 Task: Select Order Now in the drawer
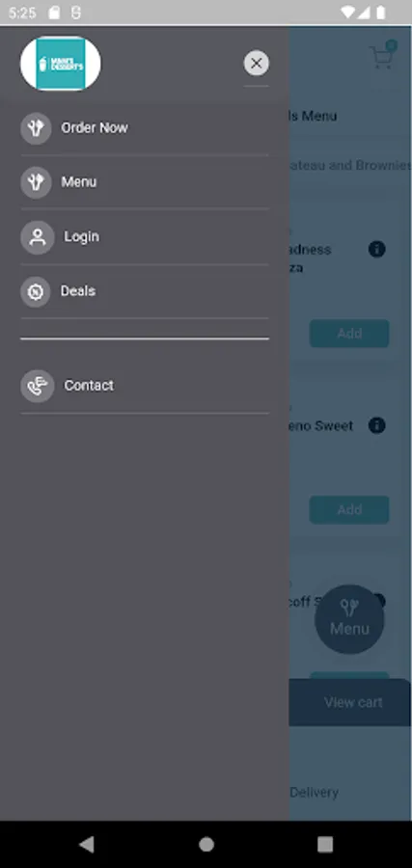pyautogui.click(x=95, y=128)
